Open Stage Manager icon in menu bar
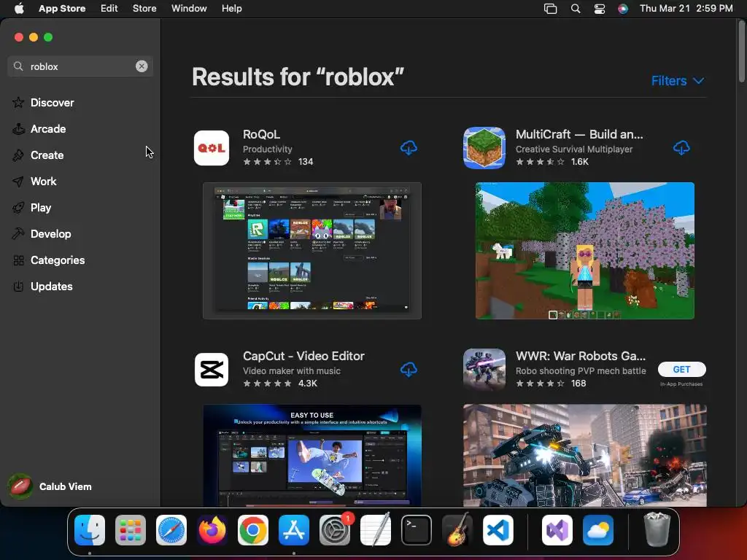 point(550,8)
